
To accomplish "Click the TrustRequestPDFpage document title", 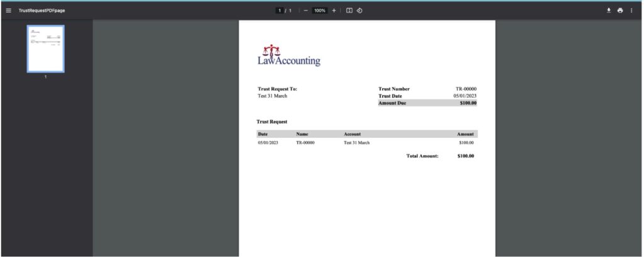I will [42, 11].
